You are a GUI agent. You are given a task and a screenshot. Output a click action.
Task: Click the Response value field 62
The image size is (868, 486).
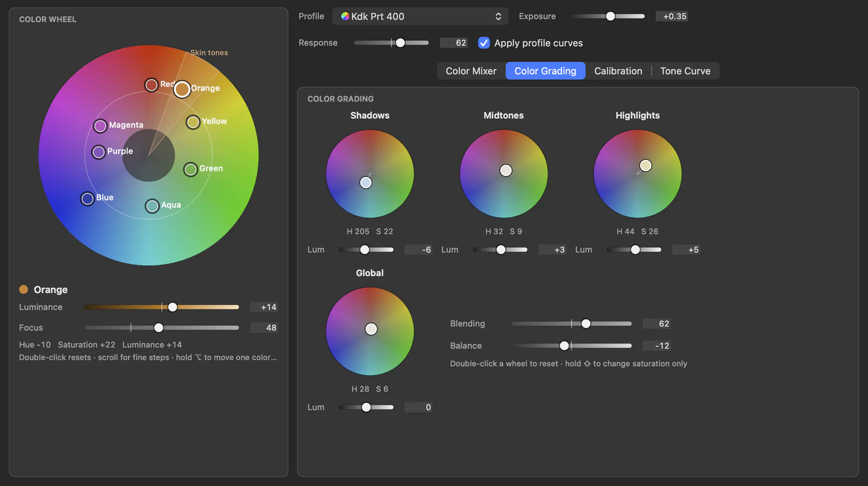(454, 43)
